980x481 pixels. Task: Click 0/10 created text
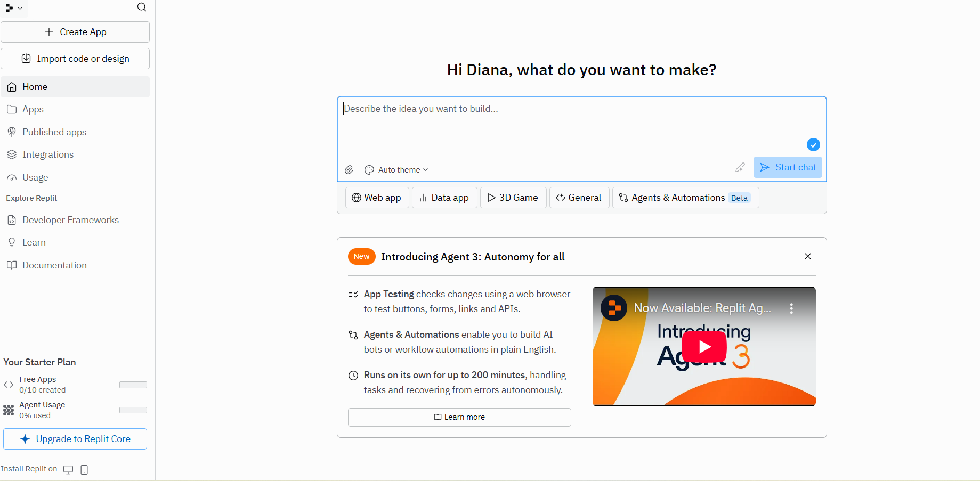tap(43, 390)
